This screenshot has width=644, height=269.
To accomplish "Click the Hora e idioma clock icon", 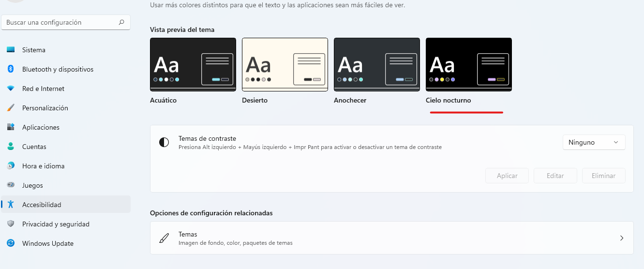I will pos(11,166).
